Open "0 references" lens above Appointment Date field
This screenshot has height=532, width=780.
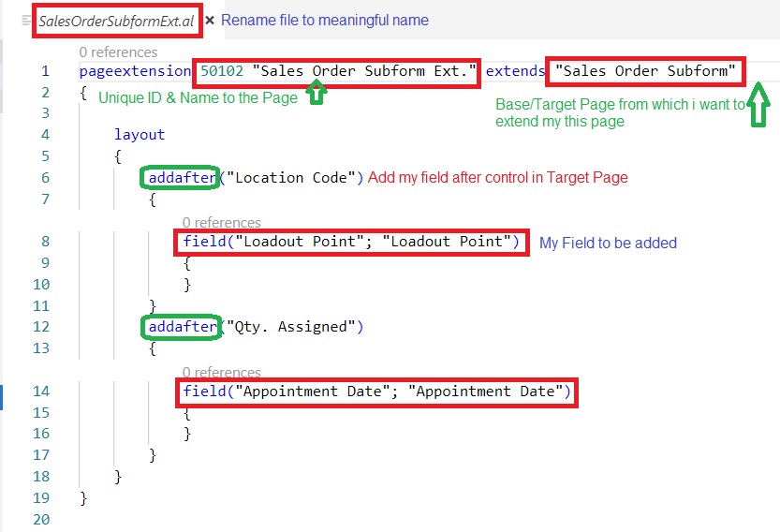pyautogui.click(x=221, y=373)
